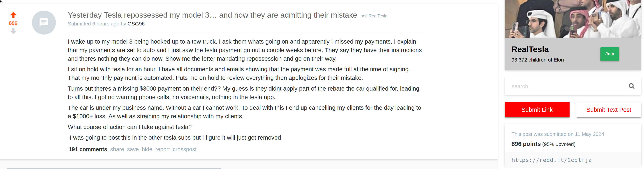Click the Submit Link button

(537, 110)
